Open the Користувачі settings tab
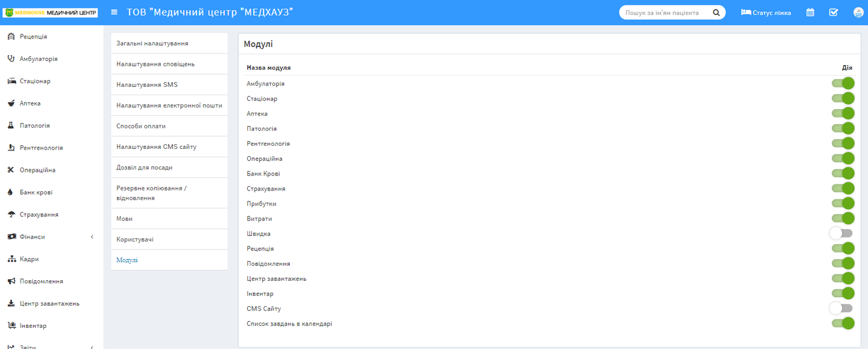 (169, 239)
